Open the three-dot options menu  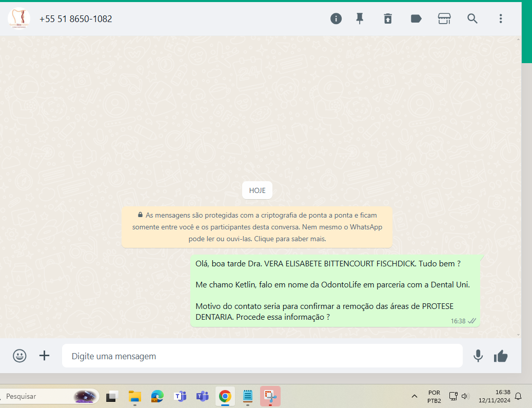pyautogui.click(x=500, y=18)
